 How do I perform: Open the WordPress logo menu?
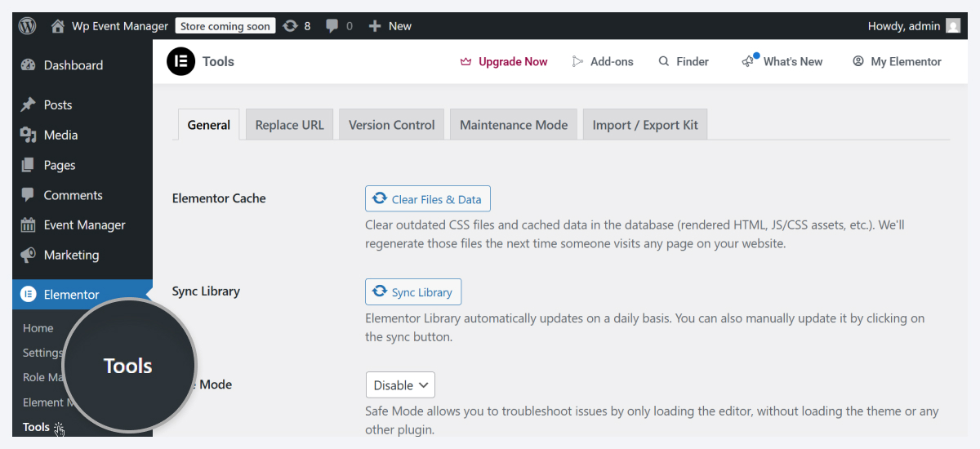click(28, 26)
